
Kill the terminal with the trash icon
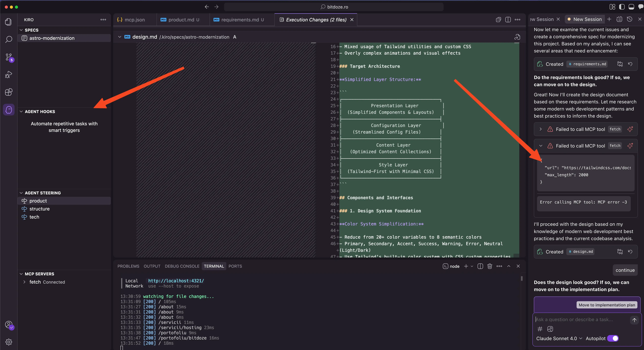click(x=490, y=266)
